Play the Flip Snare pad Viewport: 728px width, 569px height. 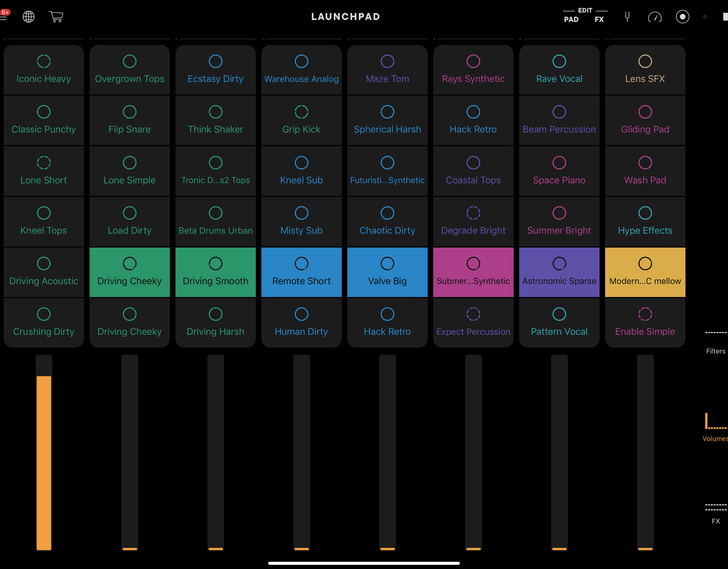(130, 120)
